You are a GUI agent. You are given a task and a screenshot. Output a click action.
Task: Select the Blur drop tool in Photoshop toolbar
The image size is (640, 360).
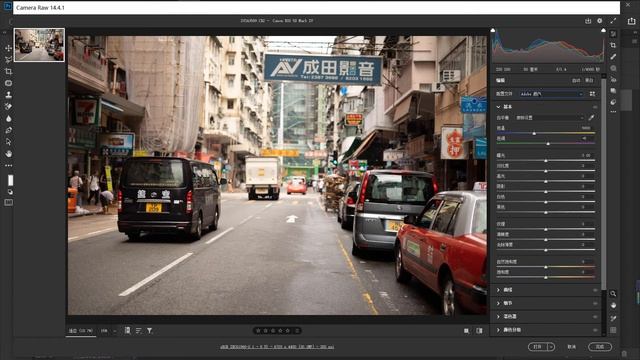click(8, 118)
